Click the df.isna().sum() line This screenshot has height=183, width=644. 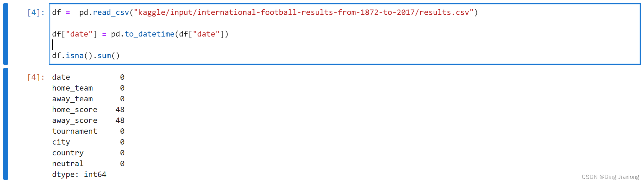pyautogui.click(x=86, y=56)
